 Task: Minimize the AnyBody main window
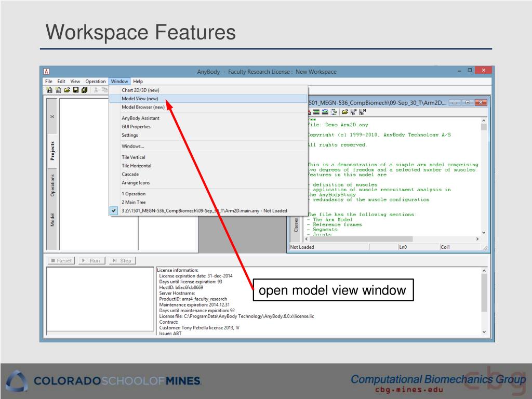click(x=459, y=71)
